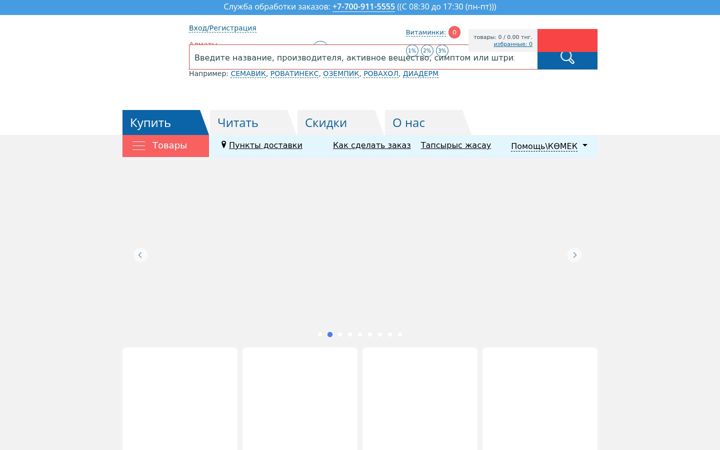Image resolution: width=720 pixels, height=450 pixels.
Task: Focus the product search input field
Action: click(x=363, y=57)
